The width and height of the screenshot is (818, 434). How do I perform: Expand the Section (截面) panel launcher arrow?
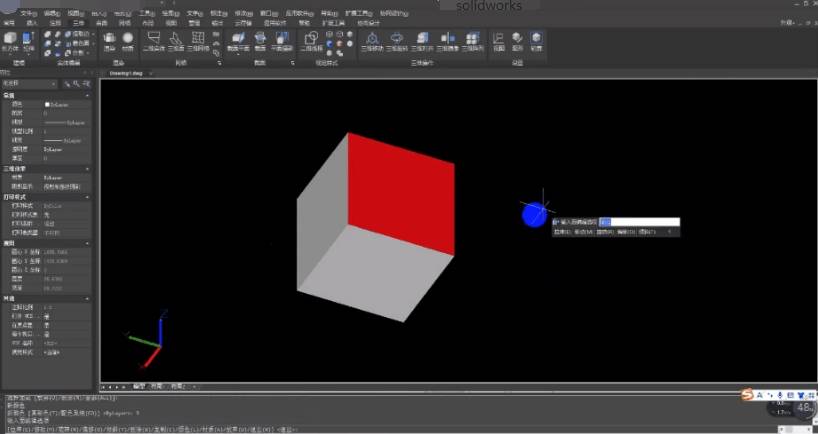point(293,63)
